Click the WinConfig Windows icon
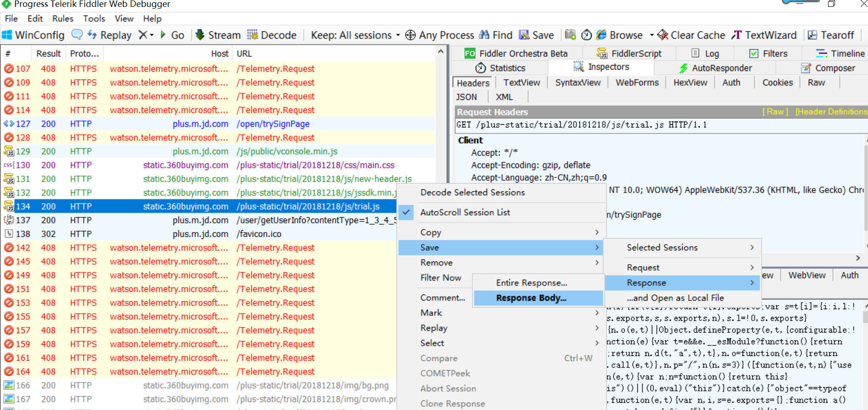This screenshot has height=410, width=868. [7, 35]
